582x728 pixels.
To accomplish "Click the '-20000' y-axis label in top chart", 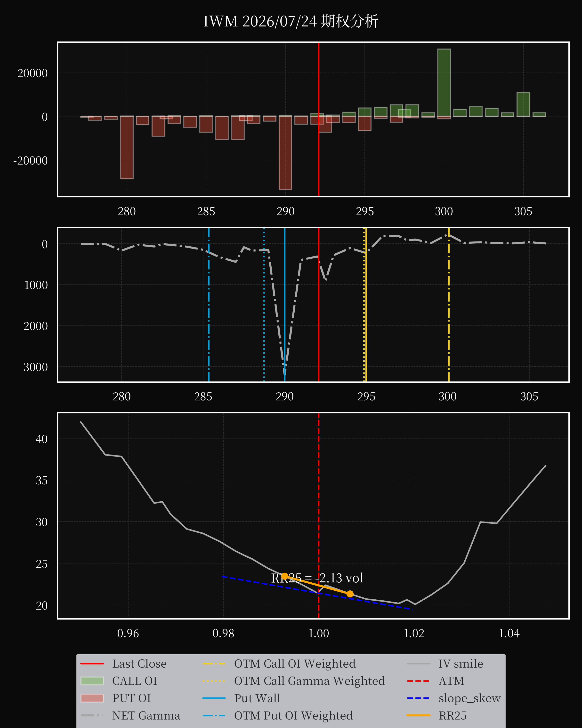I will tap(30, 161).
